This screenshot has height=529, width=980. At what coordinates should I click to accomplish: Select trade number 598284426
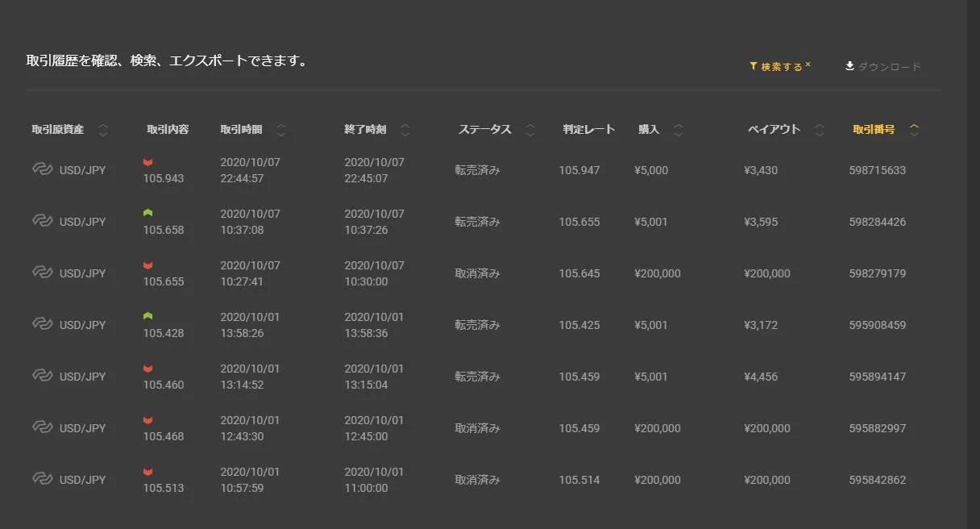(x=877, y=222)
